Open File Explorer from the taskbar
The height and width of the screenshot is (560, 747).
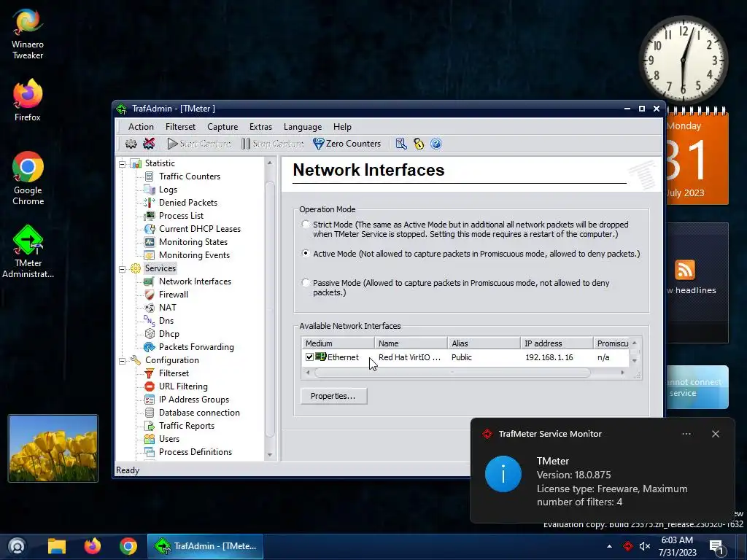(57, 546)
